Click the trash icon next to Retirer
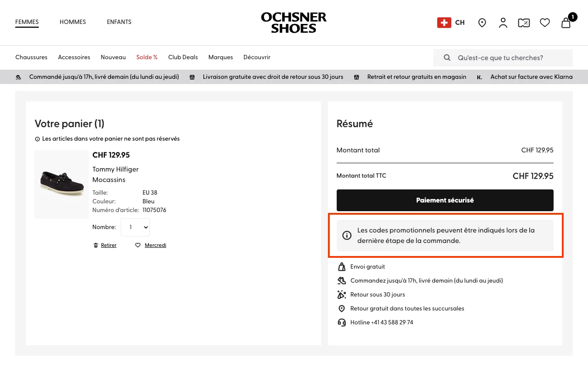This screenshot has height=371, width=588. 96,245
